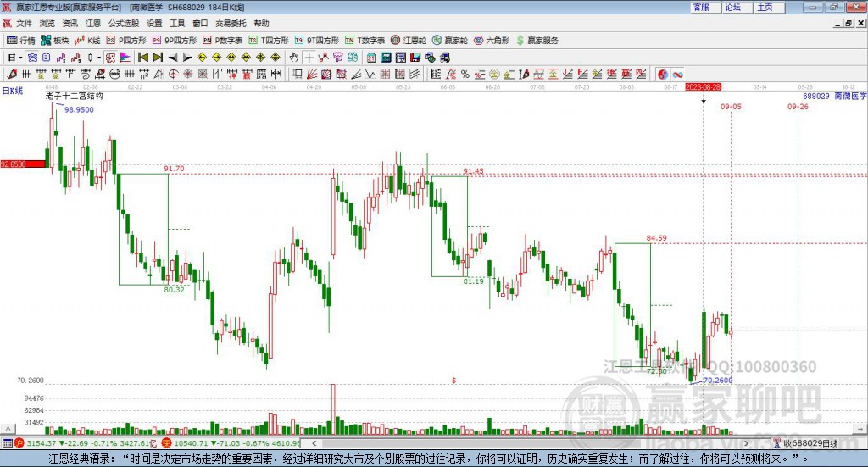
Task: Open the 设置 menu
Action: [154, 23]
